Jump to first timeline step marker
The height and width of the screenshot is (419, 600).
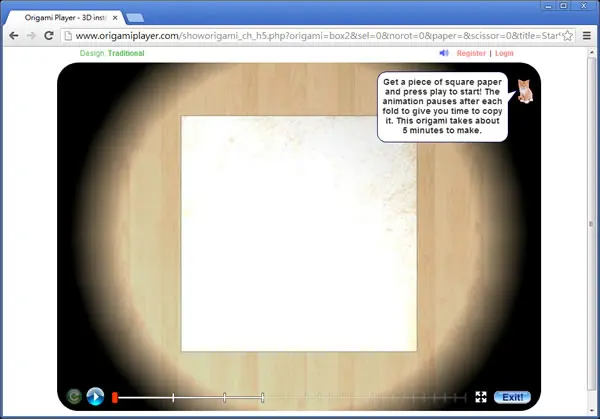pos(173,398)
